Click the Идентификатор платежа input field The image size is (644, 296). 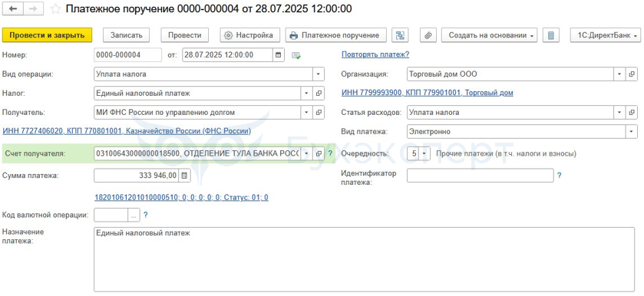coord(481,176)
